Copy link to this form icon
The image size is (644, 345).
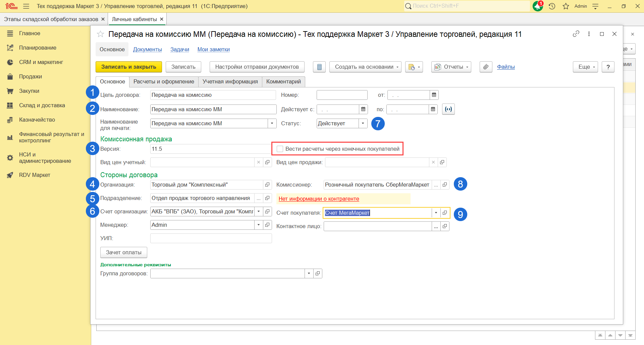576,34
